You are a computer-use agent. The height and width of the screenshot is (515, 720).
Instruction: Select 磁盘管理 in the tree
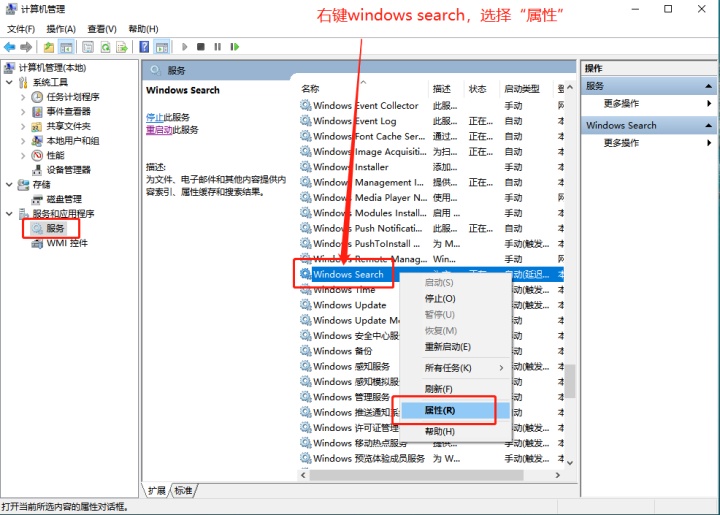pyautogui.click(x=64, y=199)
